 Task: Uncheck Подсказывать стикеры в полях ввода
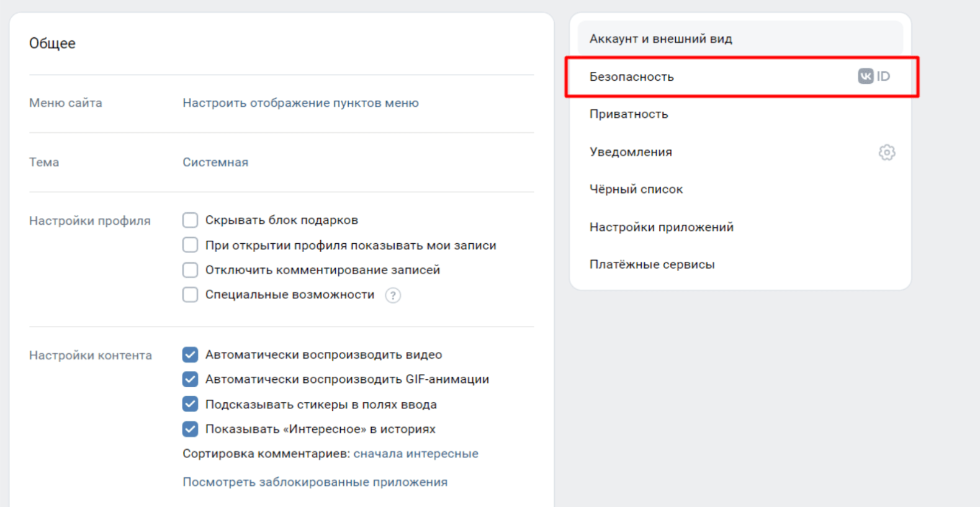coord(190,404)
